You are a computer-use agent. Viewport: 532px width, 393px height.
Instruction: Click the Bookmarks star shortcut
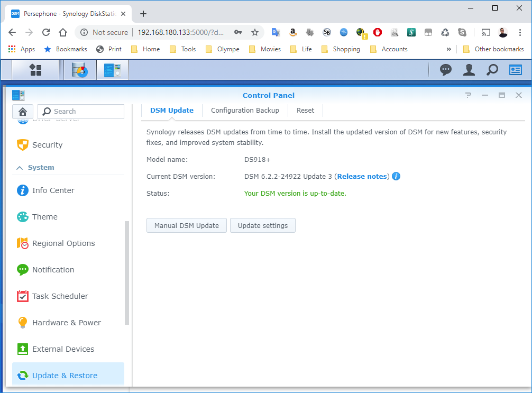point(66,49)
